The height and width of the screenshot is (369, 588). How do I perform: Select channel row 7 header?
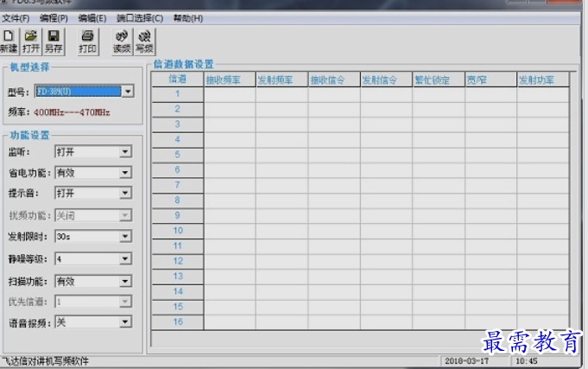coord(178,186)
